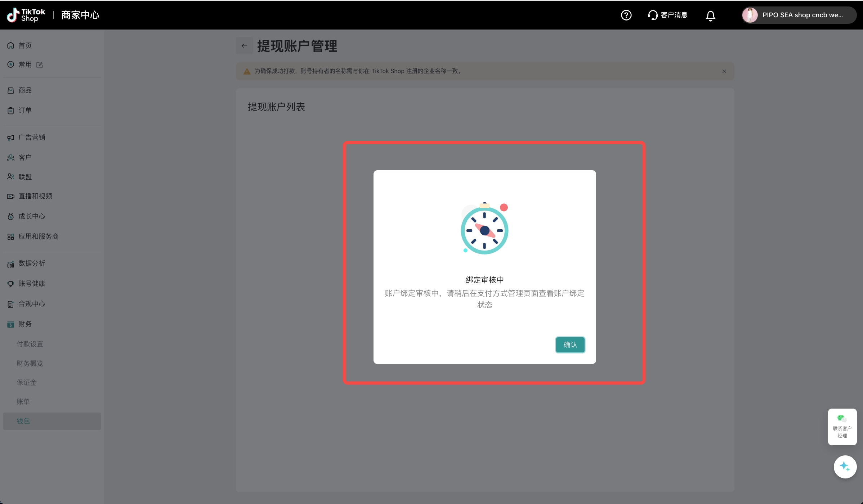This screenshot has width=863, height=504.
Task: Click the 客户消息 headset icon
Action: point(653,15)
